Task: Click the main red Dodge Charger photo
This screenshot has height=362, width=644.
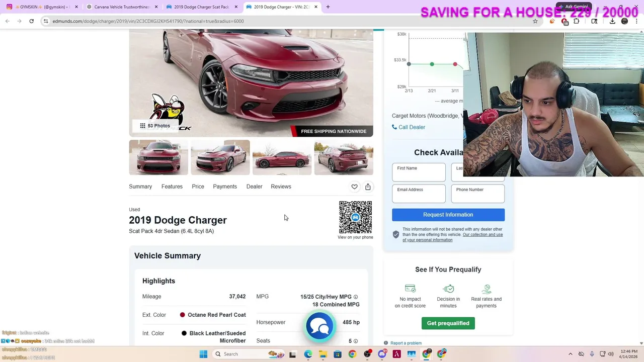Action: click(x=251, y=83)
